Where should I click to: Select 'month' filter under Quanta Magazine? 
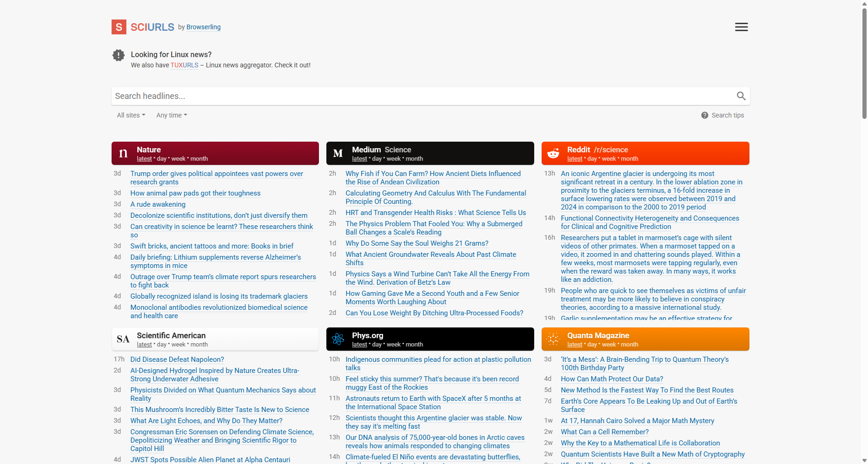[629, 345]
